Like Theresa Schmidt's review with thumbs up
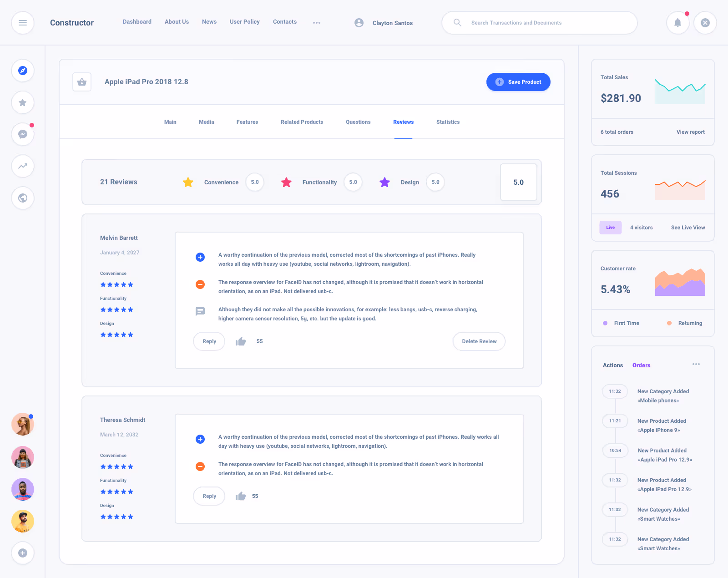Screen dimensions: 728x578 point(241,496)
